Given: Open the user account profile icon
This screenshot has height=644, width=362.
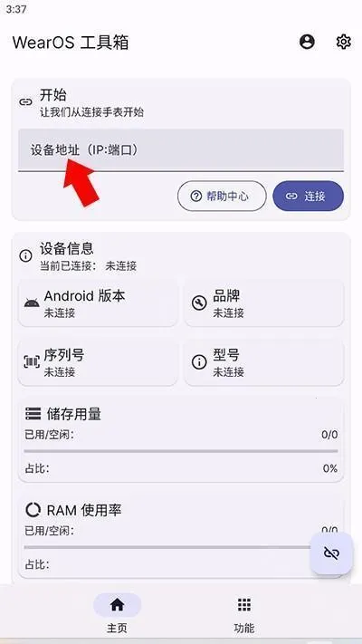Looking at the screenshot, I should (307, 42).
